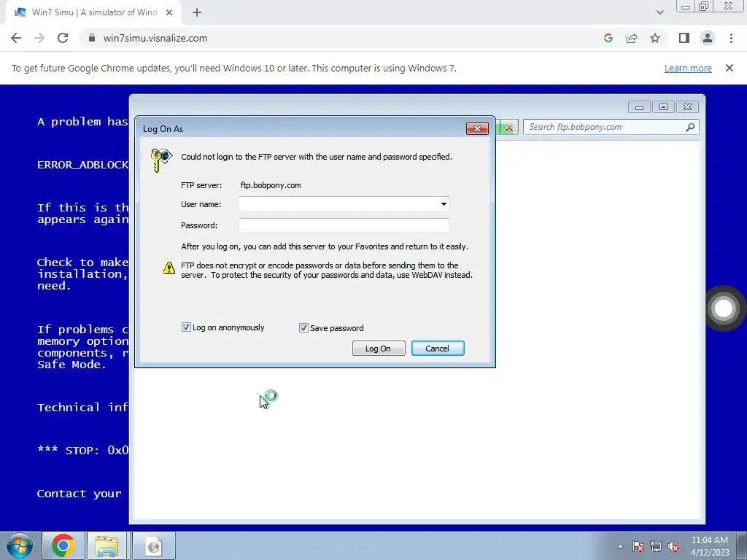This screenshot has width=747, height=560.
Task: Close the Log On As dialog
Action: click(477, 128)
